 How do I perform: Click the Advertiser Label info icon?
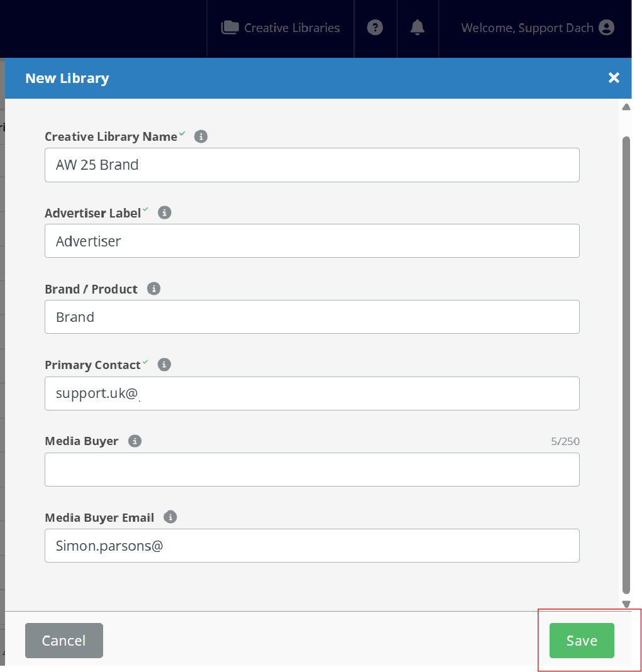(x=164, y=212)
